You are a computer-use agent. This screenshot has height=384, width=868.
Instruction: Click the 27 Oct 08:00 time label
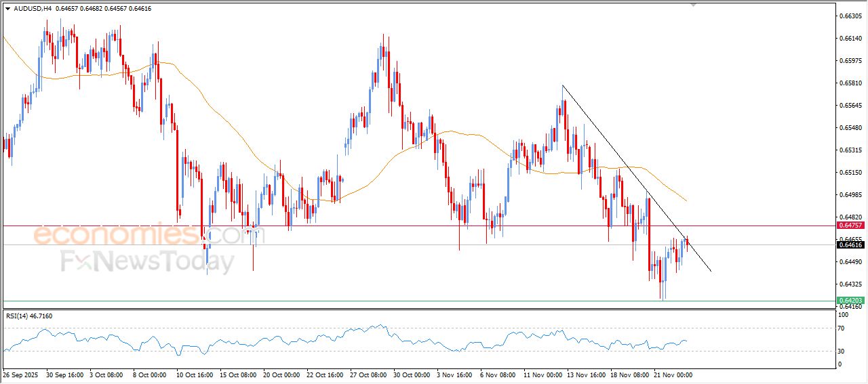click(x=368, y=374)
